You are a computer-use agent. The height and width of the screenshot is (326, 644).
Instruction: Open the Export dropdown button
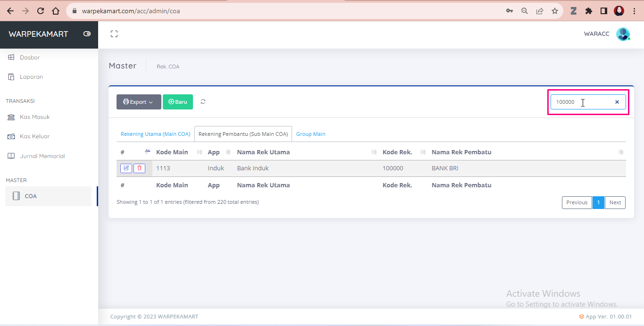point(139,102)
